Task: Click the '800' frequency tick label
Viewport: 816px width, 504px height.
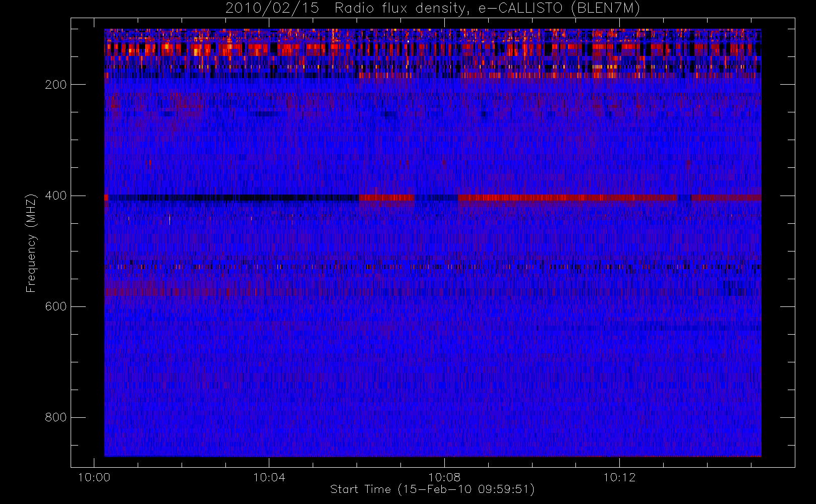Action: tap(56, 417)
